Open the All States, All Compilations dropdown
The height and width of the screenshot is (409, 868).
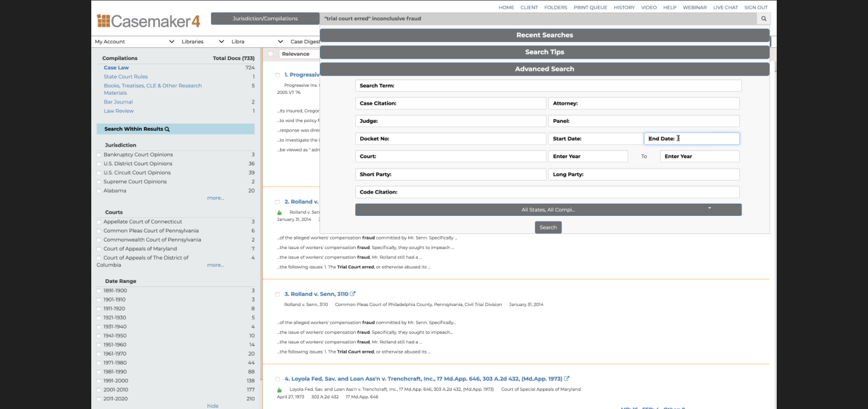pyautogui.click(x=548, y=210)
